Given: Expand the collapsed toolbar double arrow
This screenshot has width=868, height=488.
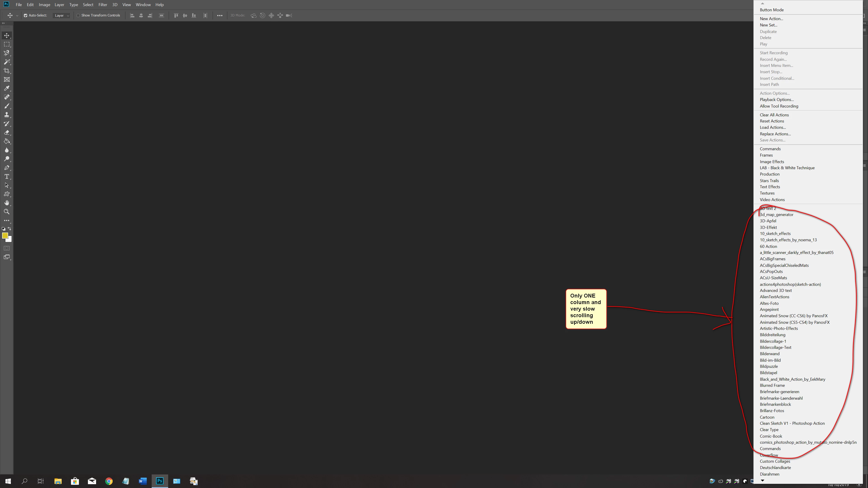Looking at the screenshot, I should (x=3, y=23).
